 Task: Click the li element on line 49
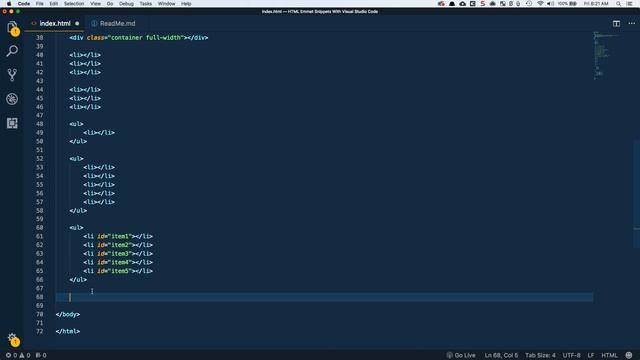99,133
